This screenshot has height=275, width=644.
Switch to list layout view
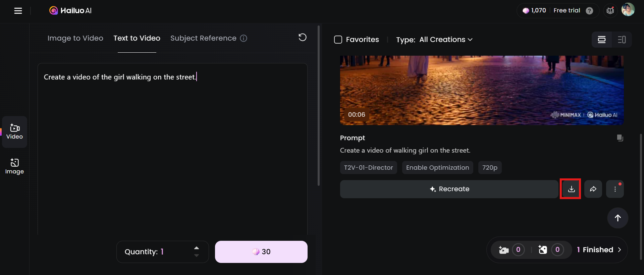coord(602,40)
